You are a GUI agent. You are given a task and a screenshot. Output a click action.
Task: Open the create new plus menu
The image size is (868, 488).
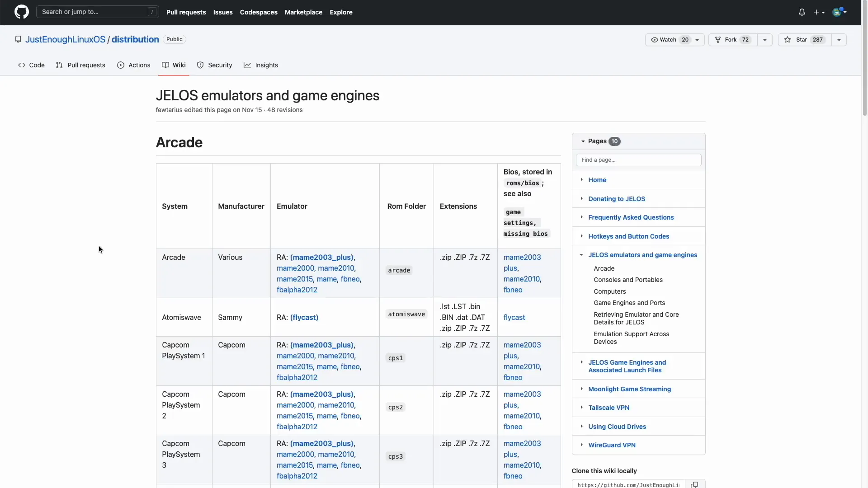[819, 12]
